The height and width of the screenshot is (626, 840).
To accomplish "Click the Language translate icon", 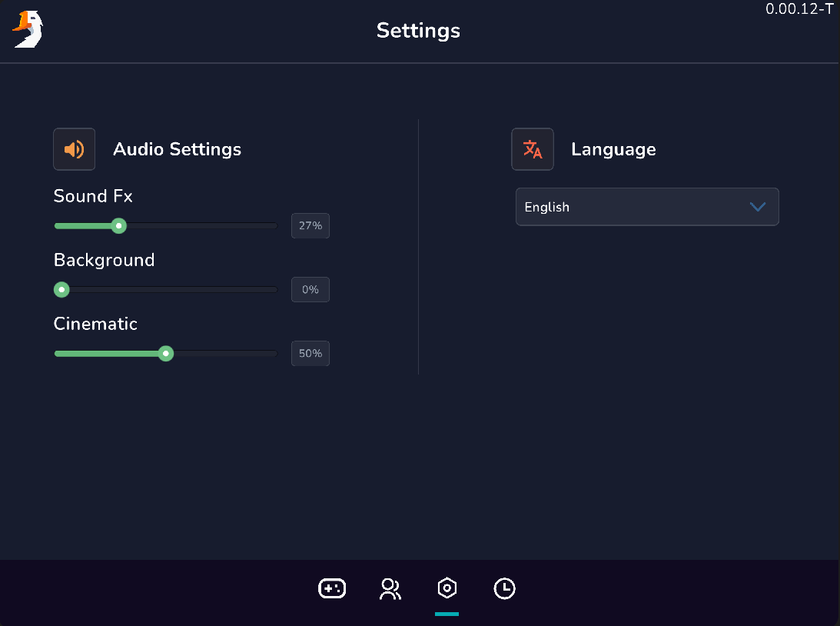I will pyautogui.click(x=533, y=149).
